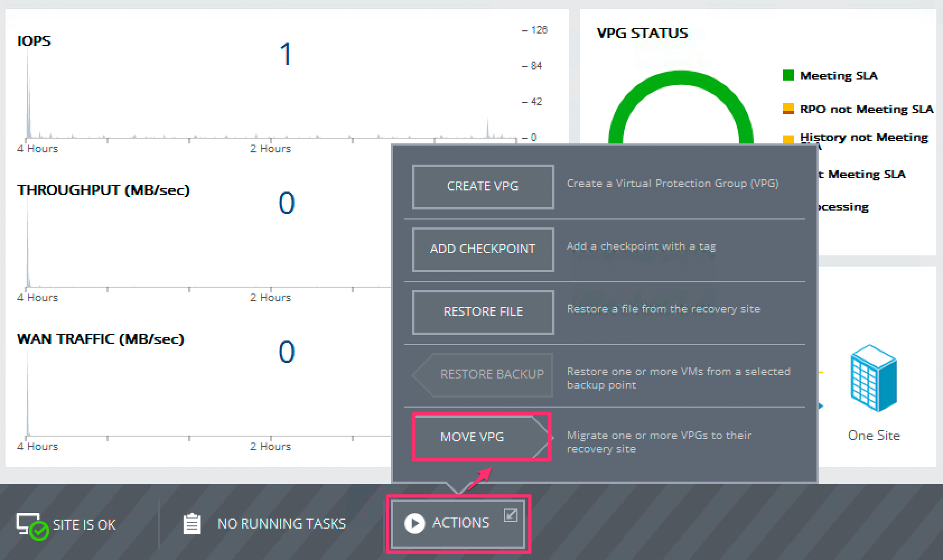Choose Add Checkpoint in the Actions menu

pos(482,249)
